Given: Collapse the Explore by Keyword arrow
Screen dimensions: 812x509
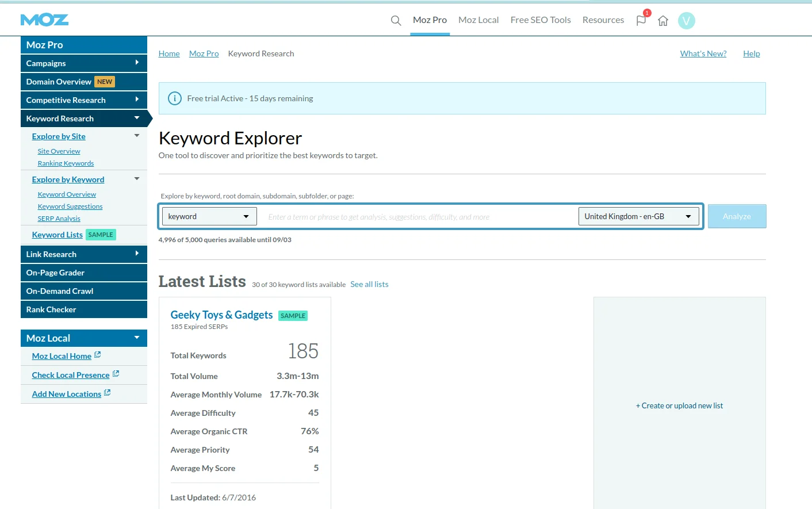Looking at the screenshot, I should 137,179.
